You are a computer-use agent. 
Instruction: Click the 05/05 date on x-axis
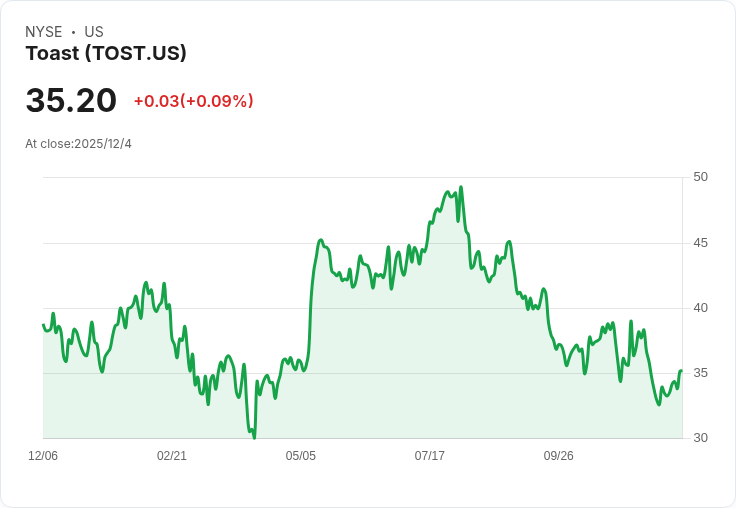pyautogui.click(x=301, y=456)
